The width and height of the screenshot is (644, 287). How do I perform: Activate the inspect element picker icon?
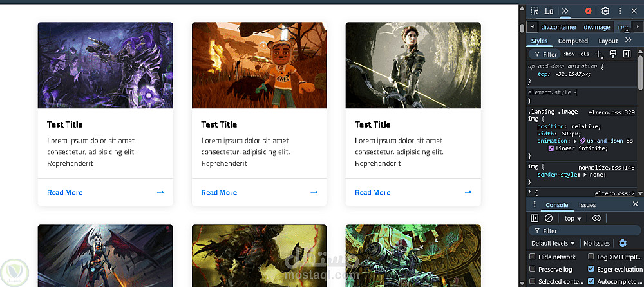(535, 11)
